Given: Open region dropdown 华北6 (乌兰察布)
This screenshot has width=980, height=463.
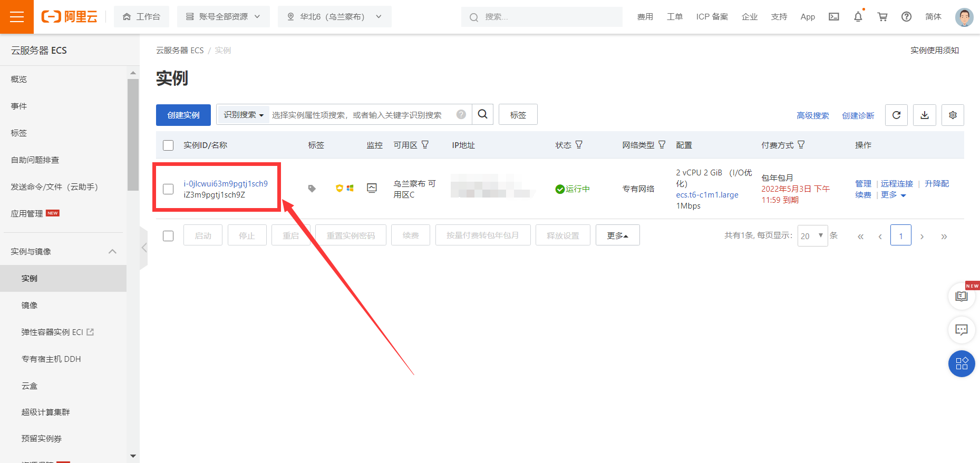Looking at the screenshot, I should (335, 17).
